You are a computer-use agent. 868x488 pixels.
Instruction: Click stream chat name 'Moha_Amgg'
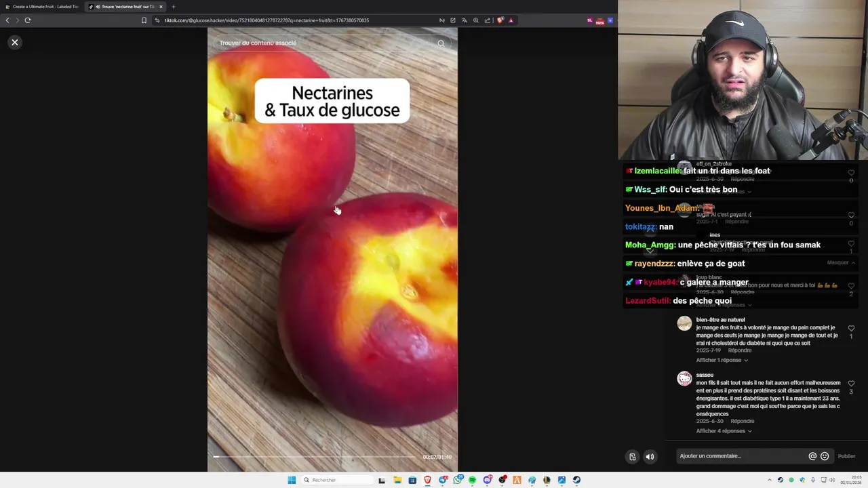click(650, 245)
